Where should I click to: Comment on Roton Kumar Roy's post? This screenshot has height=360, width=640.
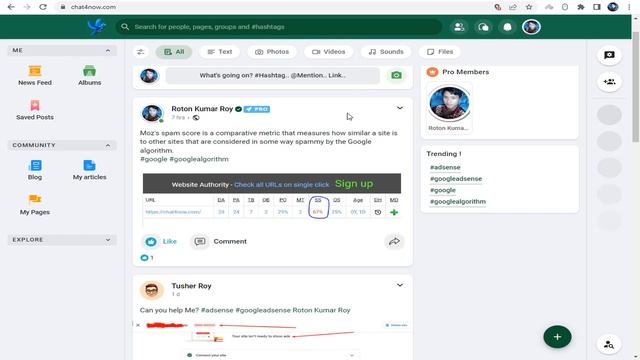click(x=220, y=241)
